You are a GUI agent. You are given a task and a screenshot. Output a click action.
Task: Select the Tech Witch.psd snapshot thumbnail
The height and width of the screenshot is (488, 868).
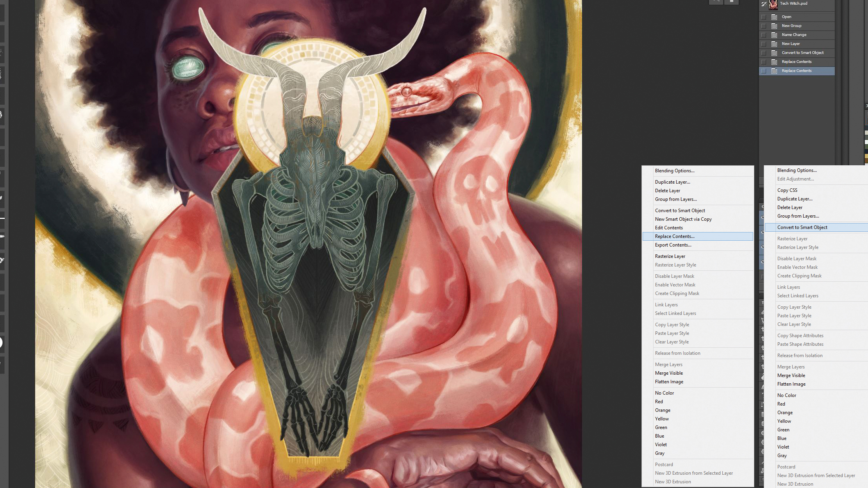[773, 5]
